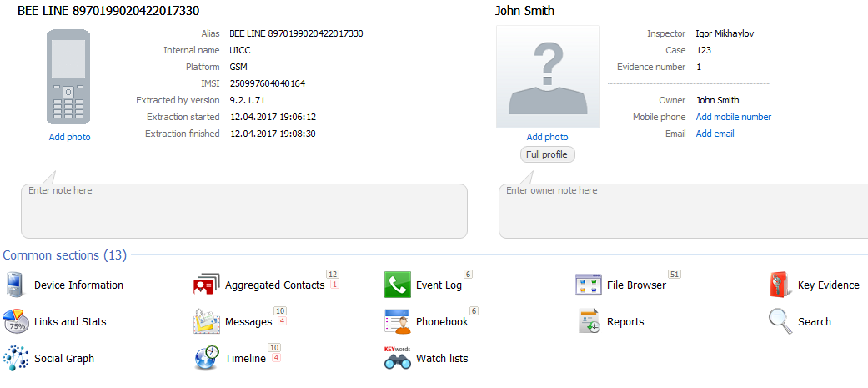Image resolution: width=868 pixels, height=388 pixels.
Task: Click the File Browser count badge 51
Action: (x=675, y=274)
